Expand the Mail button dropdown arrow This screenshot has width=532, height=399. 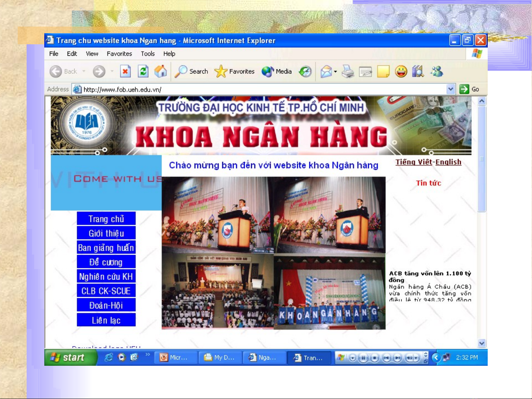335,72
